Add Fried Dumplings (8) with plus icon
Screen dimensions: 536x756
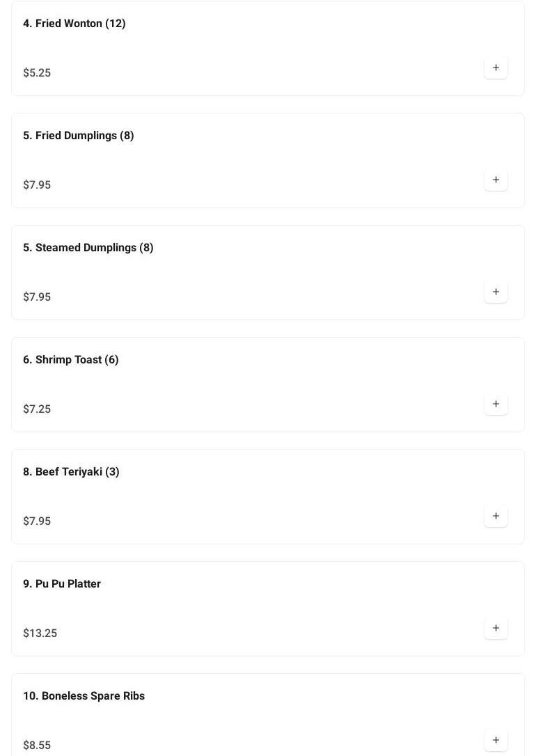point(496,180)
